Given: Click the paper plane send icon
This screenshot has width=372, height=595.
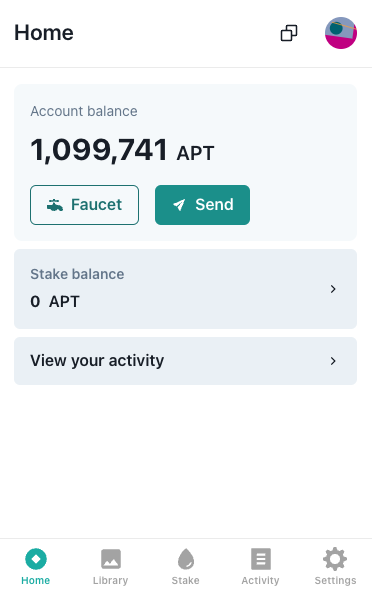Looking at the screenshot, I should [x=179, y=205].
